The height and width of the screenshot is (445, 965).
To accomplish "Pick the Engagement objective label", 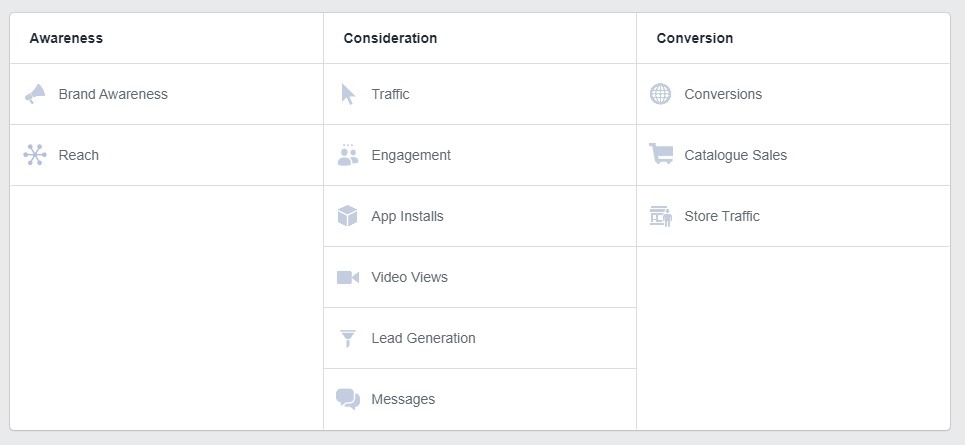I will 411,155.
